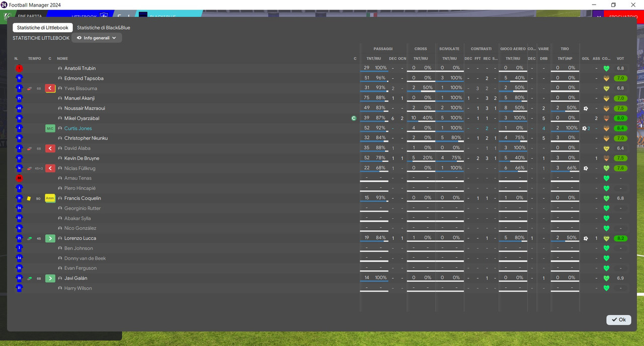This screenshot has width=644, height=346.
Task: Open Noussair Mazraoui's player name
Action: (85, 108)
